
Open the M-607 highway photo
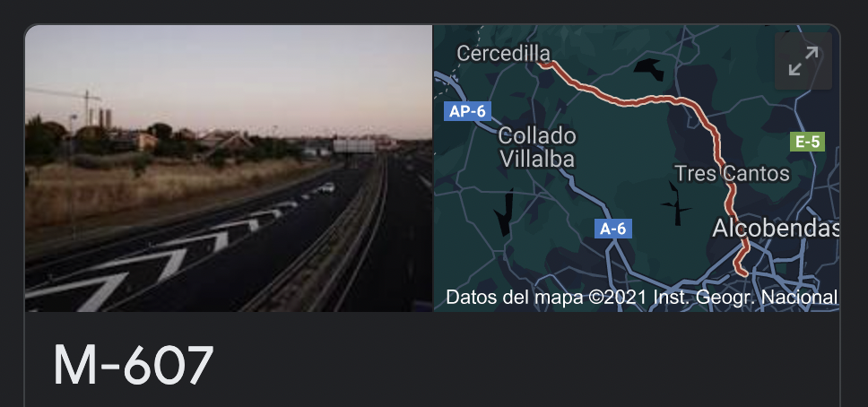pyautogui.click(x=229, y=168)
